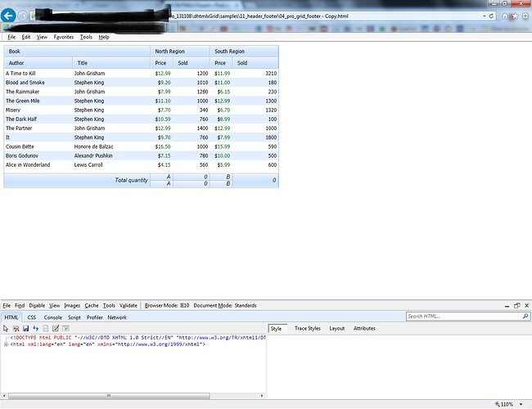Click the Clear browser cache toolbar icon
The image size is (532, 409).
(16, 328)
